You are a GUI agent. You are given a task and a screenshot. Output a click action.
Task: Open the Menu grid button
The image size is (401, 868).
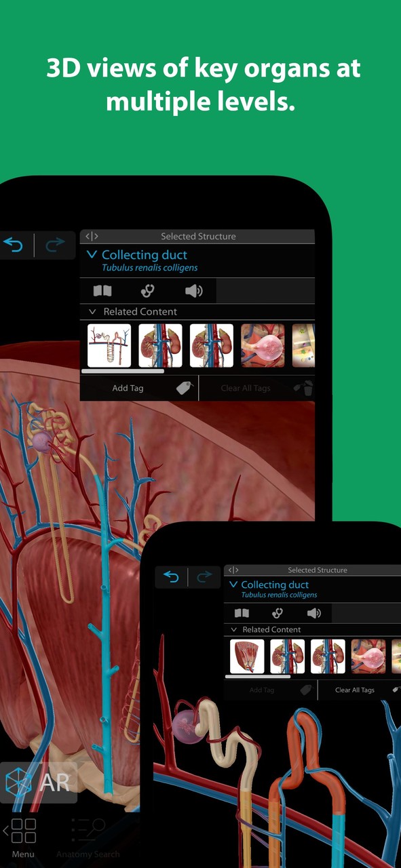(23, 837)
